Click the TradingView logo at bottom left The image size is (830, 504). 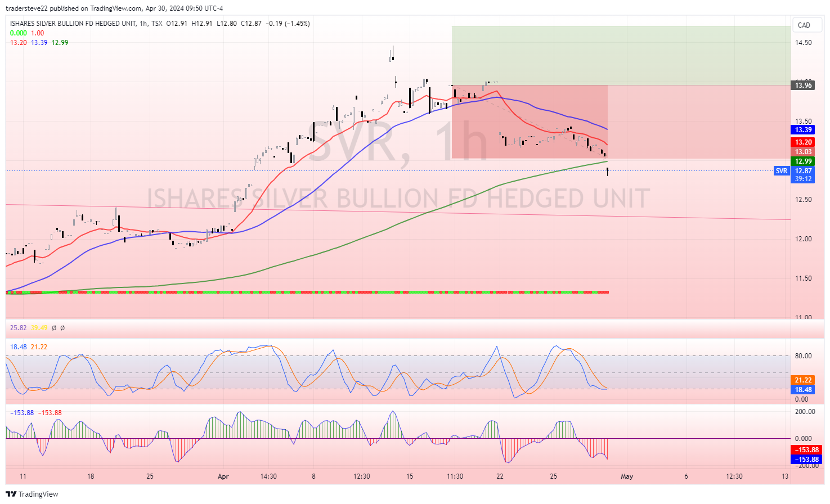[x=32, y=494]
